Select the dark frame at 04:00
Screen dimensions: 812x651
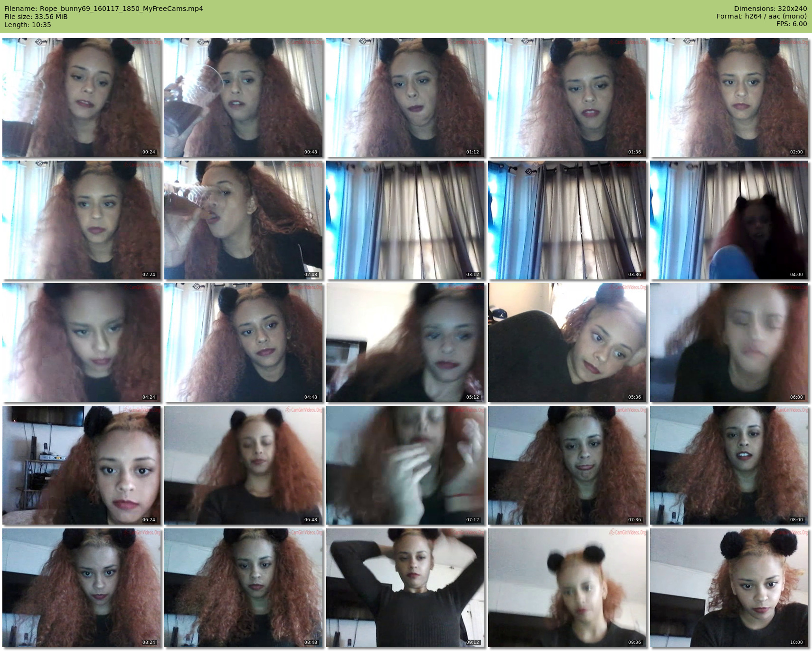[x=729, y=220]
